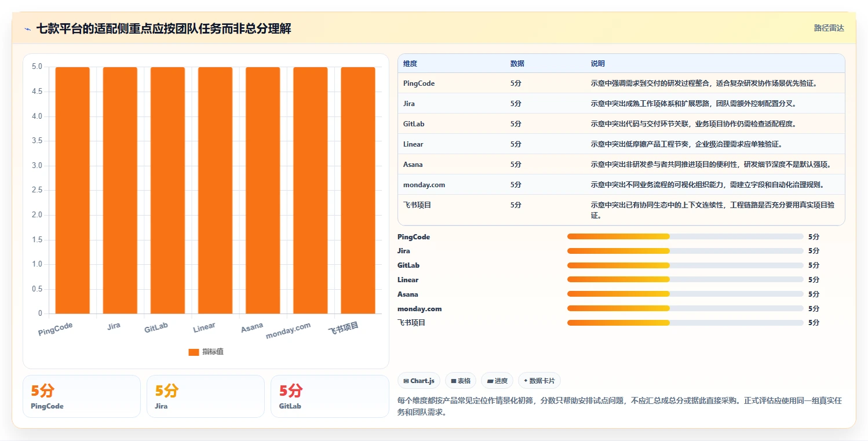The image size is (868, 441).
Task: Click the monday.com x-axis label
Action: pos(288,330)
